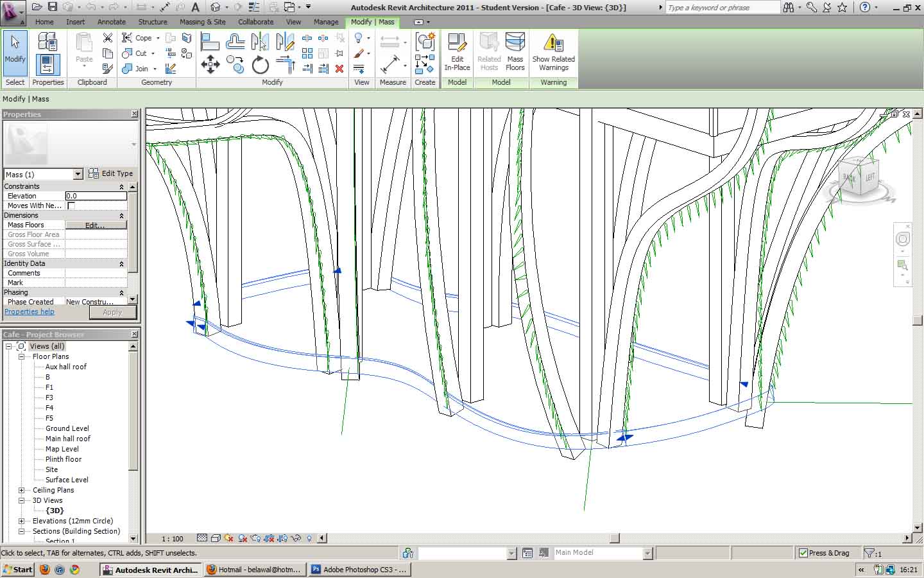Click the Rotate tool icon
This screenshot has height=578, width=924.
[260, 65]
